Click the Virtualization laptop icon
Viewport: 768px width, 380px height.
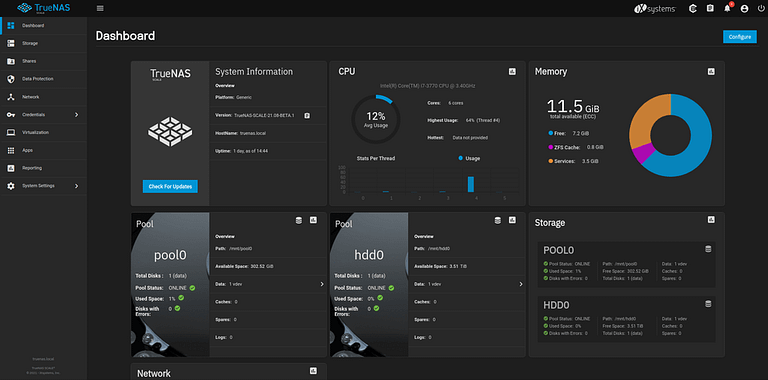11,132
